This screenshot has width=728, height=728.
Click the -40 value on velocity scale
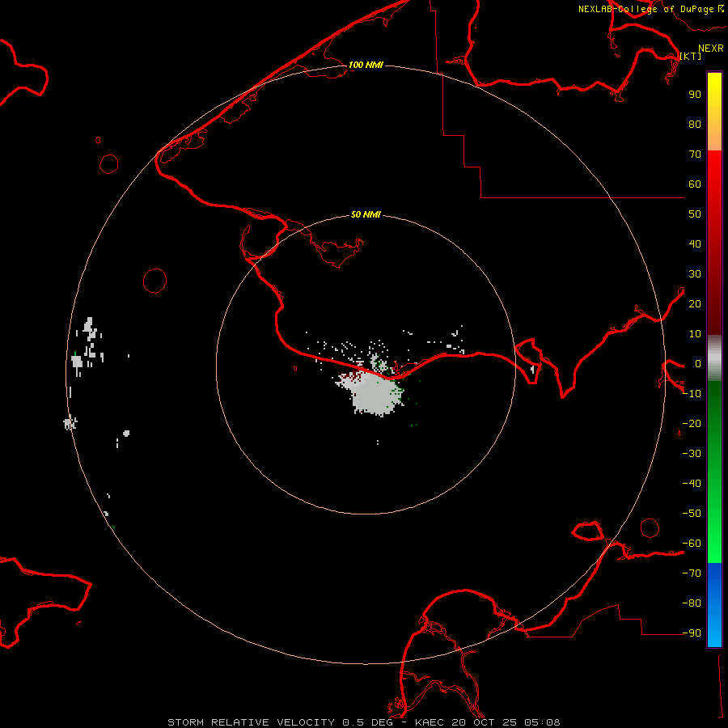click(x=692, y=484)
